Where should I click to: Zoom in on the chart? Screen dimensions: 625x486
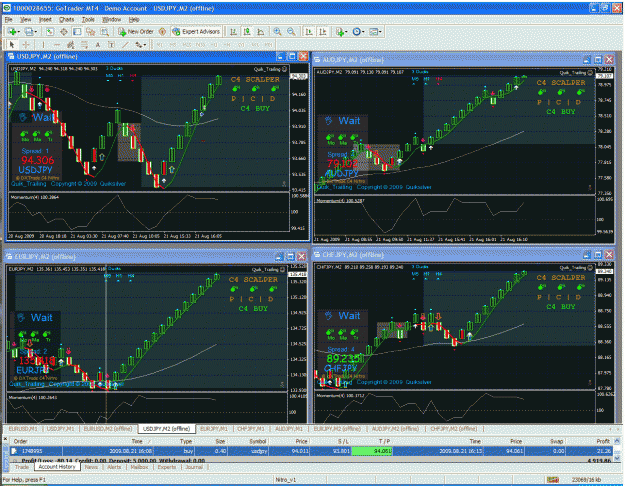click(x=277, y=31)
